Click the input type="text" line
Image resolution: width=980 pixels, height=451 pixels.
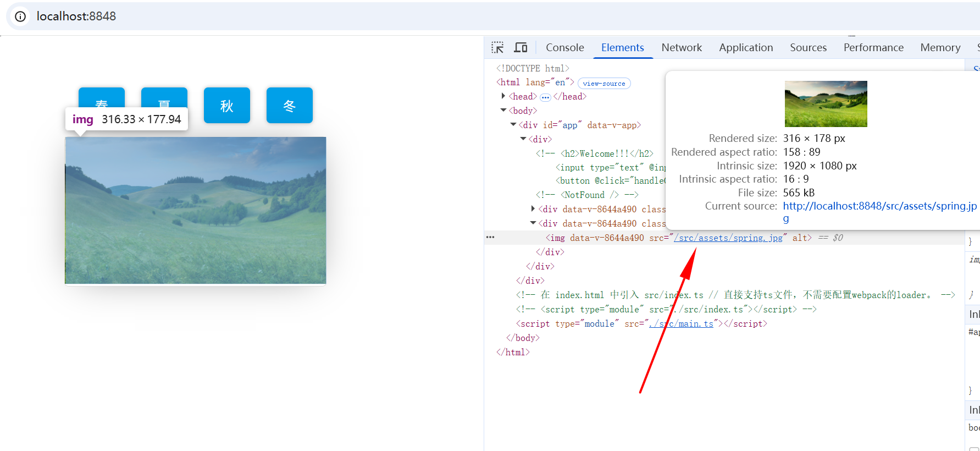pyautogui.click(x=610, y=167)
